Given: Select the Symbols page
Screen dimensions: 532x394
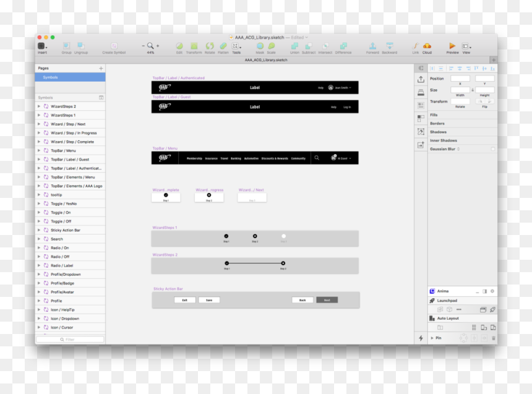Looking at the screenshot, I should pyautogui.click(x=71, y=77).
